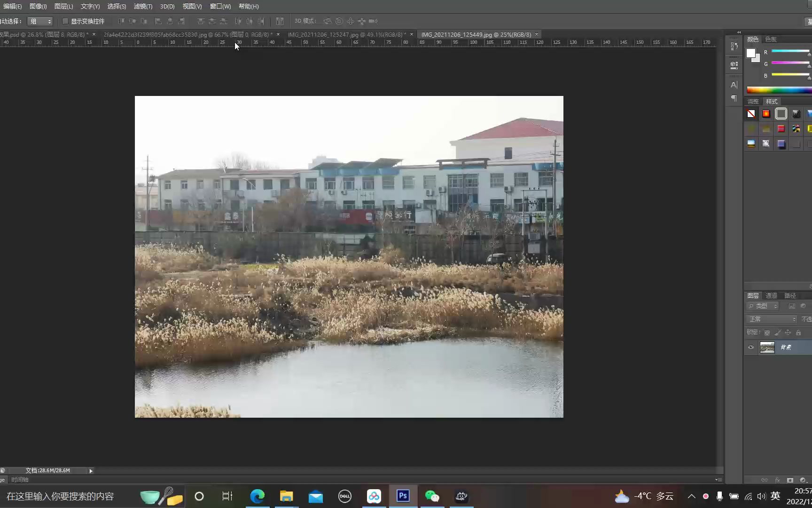This screenshot has width=812, height=508.
Task: Toggle lock position icon
Action: 788,333
